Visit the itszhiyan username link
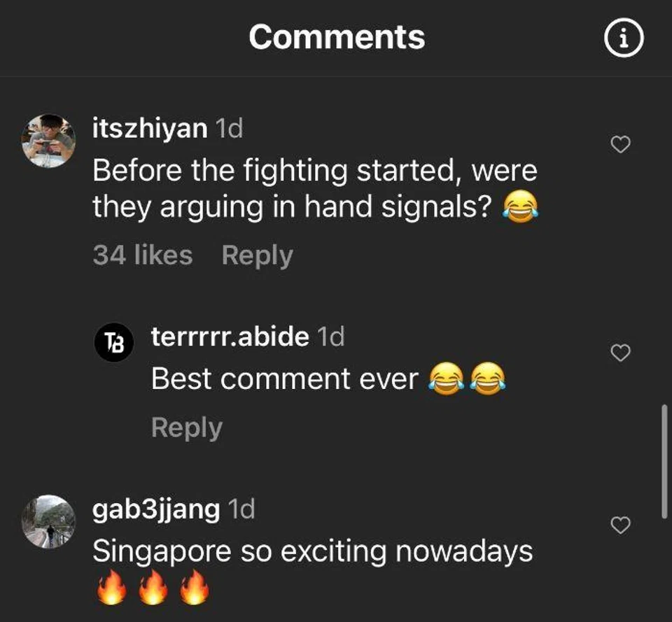 pos(150,129)
